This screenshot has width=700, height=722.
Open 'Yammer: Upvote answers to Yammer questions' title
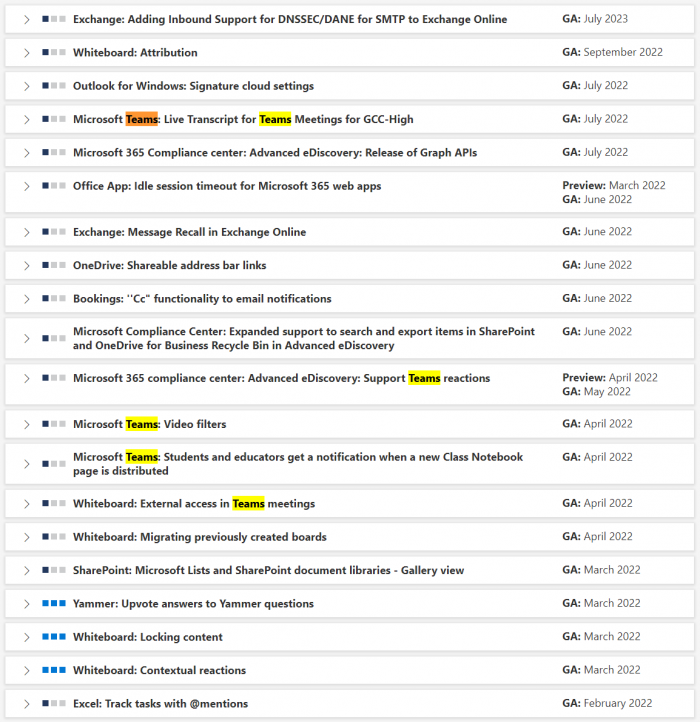click(x=193, y=604)
